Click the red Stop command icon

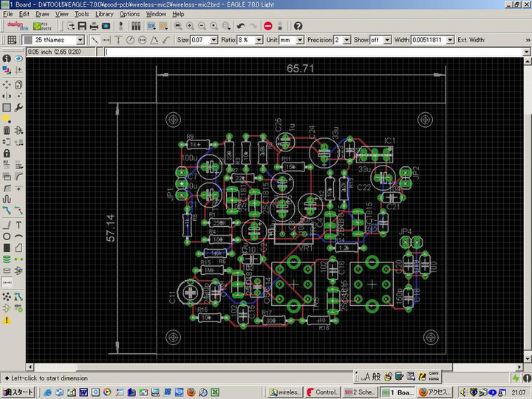coord(267,26)
